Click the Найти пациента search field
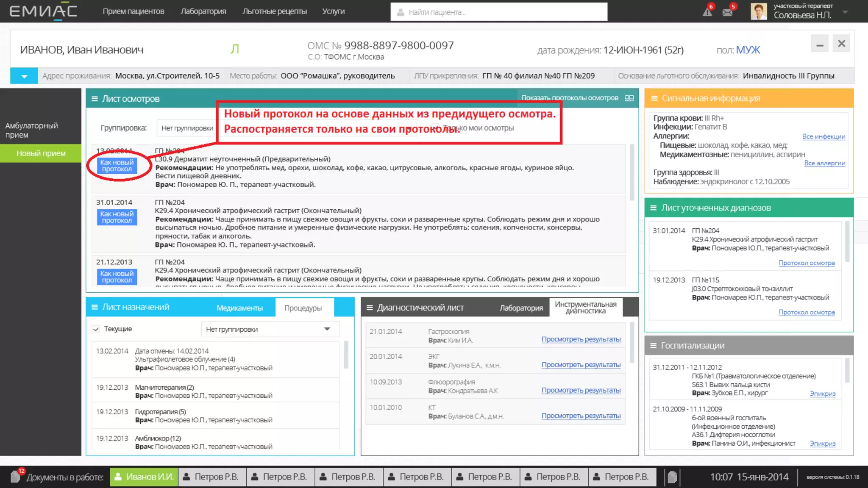 (x=498, y=12)
